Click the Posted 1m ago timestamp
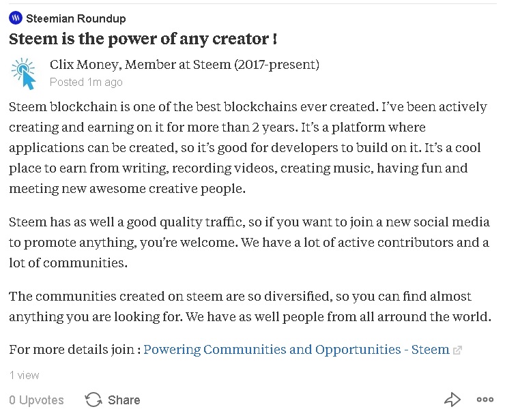Screen dimensions: 505x420 coord(86,82)
